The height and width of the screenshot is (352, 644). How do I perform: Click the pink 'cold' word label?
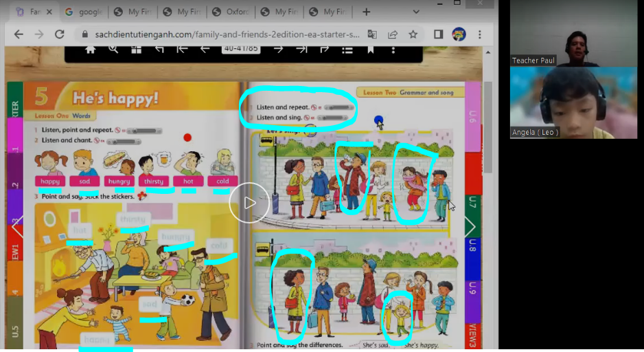222,181
